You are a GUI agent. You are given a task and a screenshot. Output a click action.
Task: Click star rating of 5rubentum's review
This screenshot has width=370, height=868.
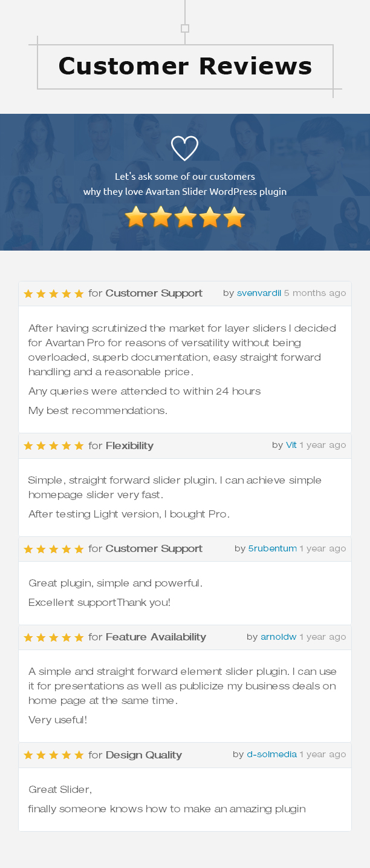coord(54,549)
